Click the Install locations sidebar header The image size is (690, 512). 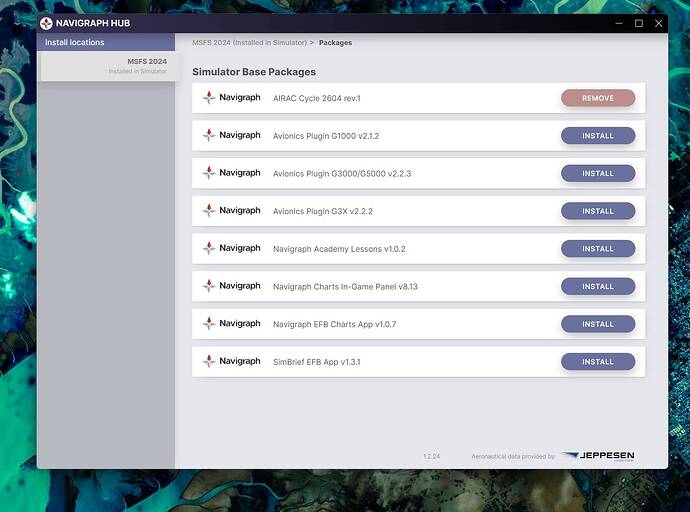click(x=106, y=42)
